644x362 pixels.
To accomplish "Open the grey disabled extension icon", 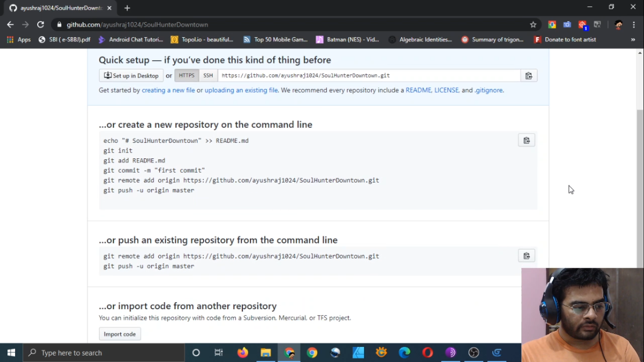I will coord(597,25).
